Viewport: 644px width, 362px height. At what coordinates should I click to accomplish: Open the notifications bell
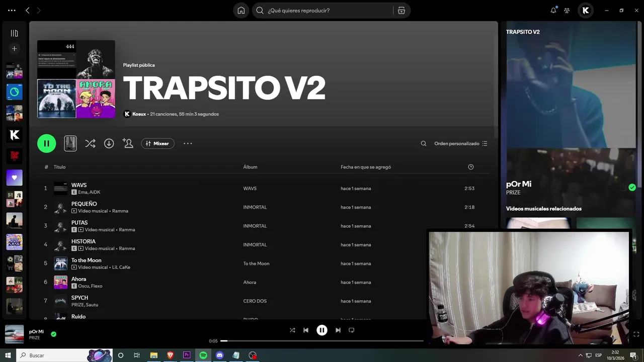click(x=553, y=10)
